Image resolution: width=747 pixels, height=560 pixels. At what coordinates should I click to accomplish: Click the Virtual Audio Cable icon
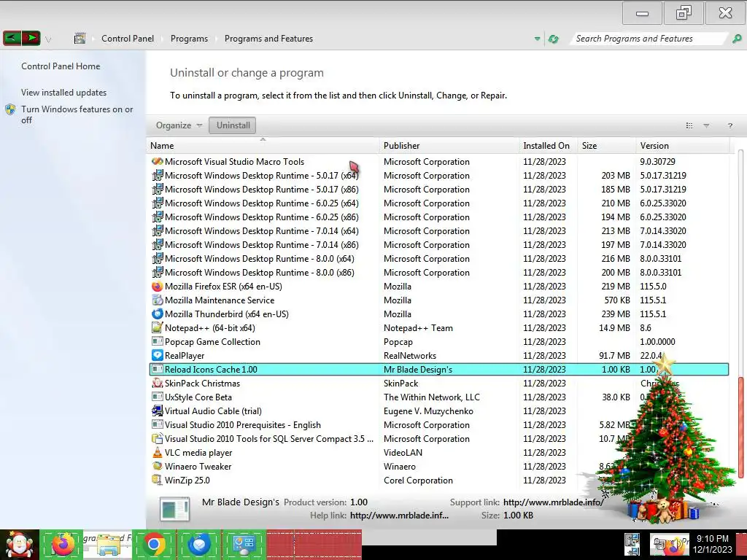click(158, 411)
